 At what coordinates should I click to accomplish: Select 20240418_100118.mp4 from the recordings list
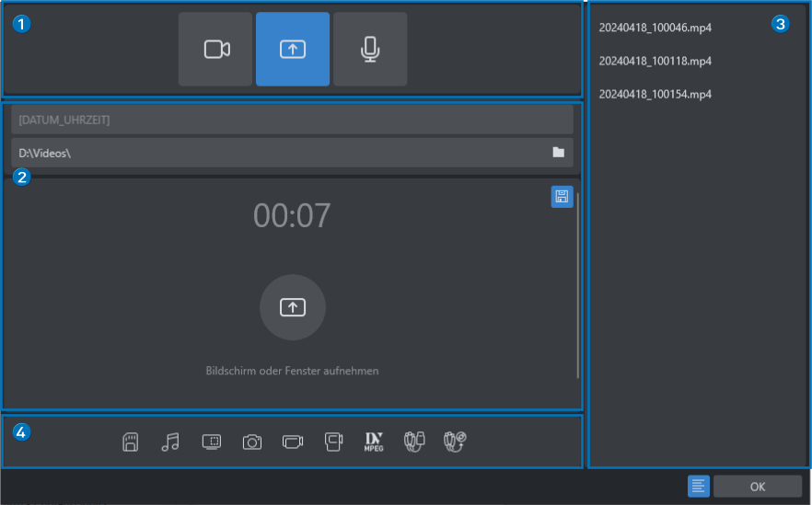(655, 61)
